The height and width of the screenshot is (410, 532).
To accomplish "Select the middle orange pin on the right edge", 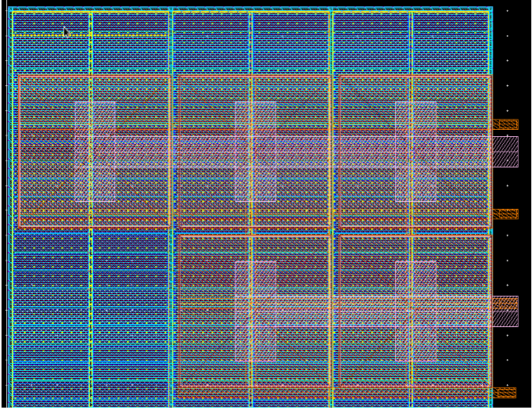I will click(x=505, y=214).
